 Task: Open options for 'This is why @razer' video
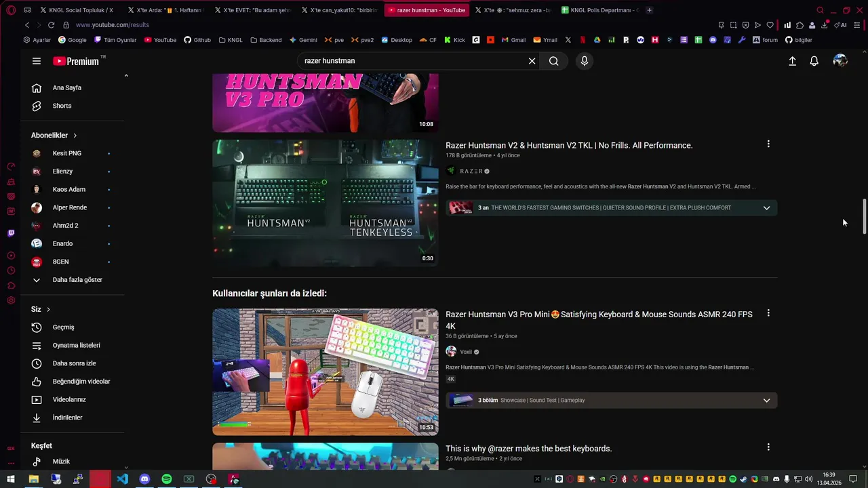pyautogui.click(x=768, y=447)
